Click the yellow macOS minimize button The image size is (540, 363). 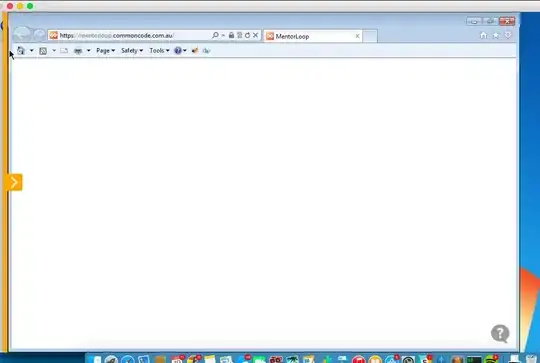coord(20,6)
